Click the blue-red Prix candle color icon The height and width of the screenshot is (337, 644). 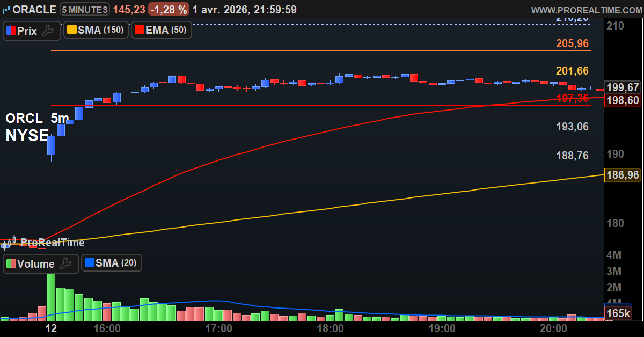[x=11, y=31]
